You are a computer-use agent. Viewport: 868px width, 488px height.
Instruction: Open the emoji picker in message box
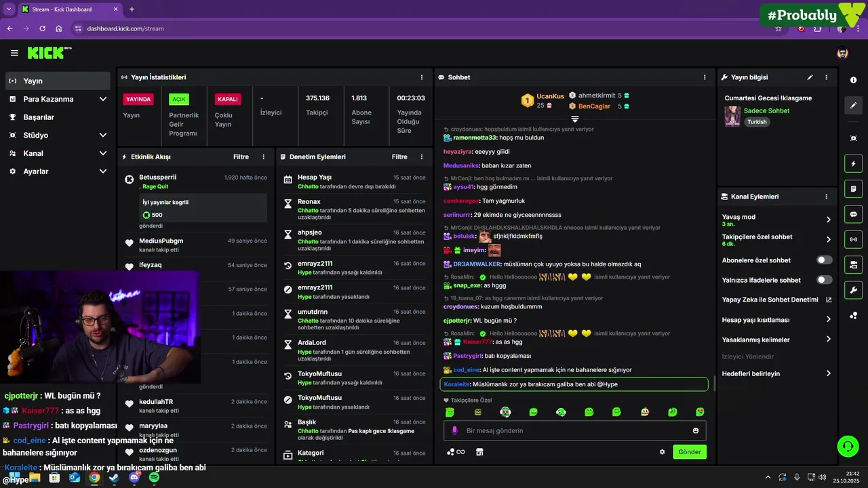[696, 430]
